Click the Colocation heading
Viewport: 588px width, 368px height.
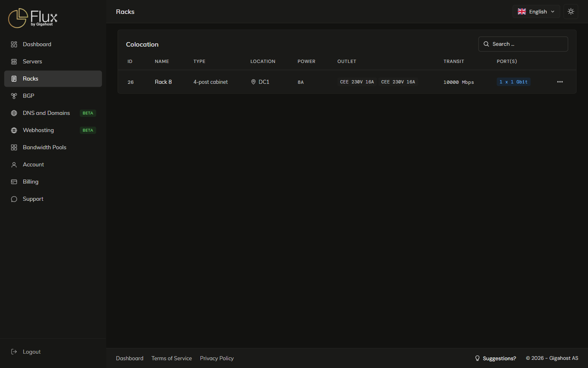tap(142, 44)
